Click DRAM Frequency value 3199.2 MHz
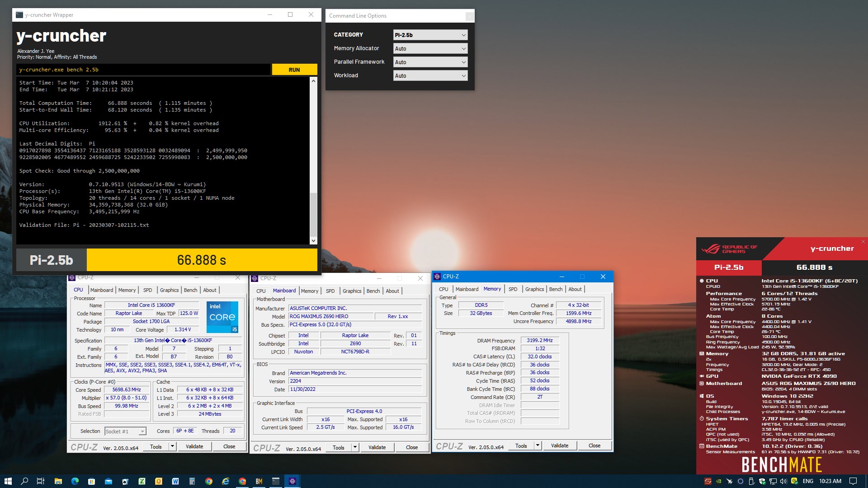This screenshot has width=868, height=488. [540, 340]
